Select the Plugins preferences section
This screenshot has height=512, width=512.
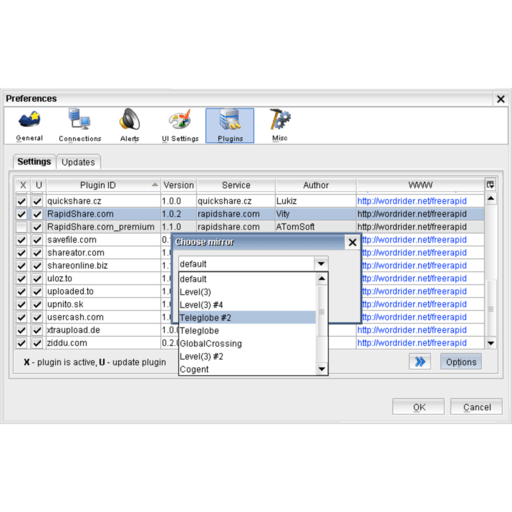[x=230, y=126]
